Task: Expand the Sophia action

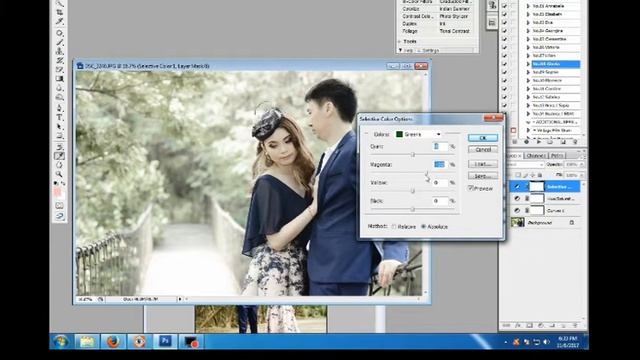Action: 528,72
